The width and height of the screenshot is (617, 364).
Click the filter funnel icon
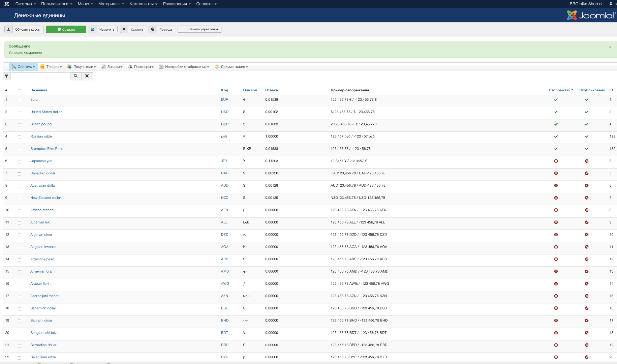(x=6, y=76)
